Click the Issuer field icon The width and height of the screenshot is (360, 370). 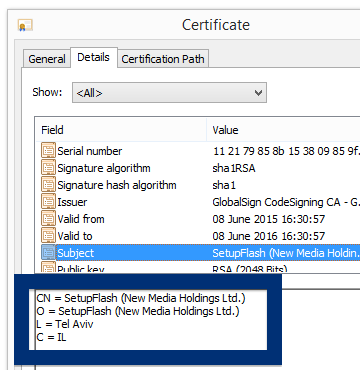(48, 202)
